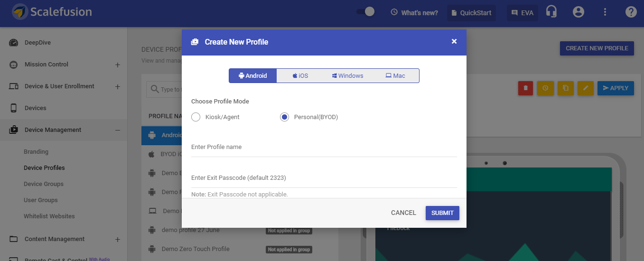Viewport: 644px width, 261px height.
Task: Select Device Profiles submenu item
Action: 44,168
